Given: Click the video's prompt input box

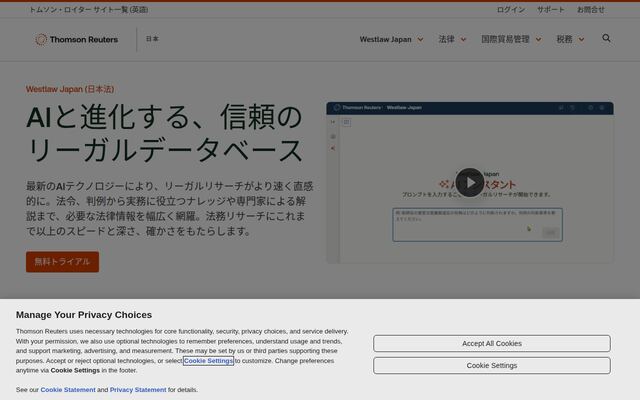Looking at the screenshot, I should click(478, 224).
